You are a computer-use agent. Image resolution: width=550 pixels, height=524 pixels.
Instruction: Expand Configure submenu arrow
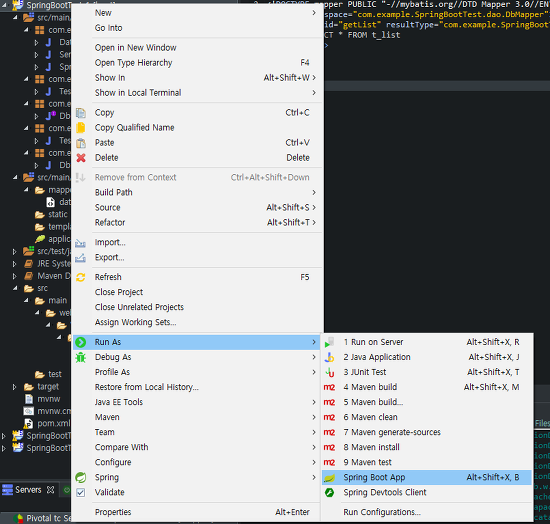(314, 463)
